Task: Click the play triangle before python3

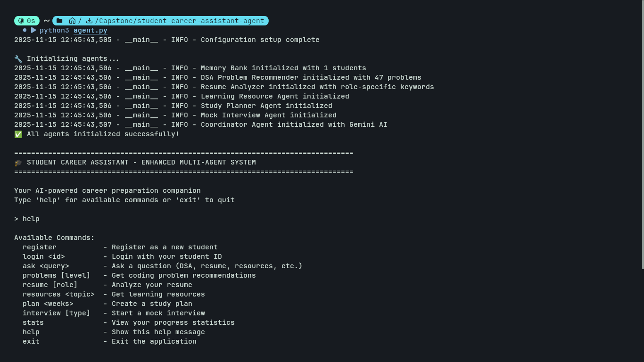Action: (x=33, y=30)
